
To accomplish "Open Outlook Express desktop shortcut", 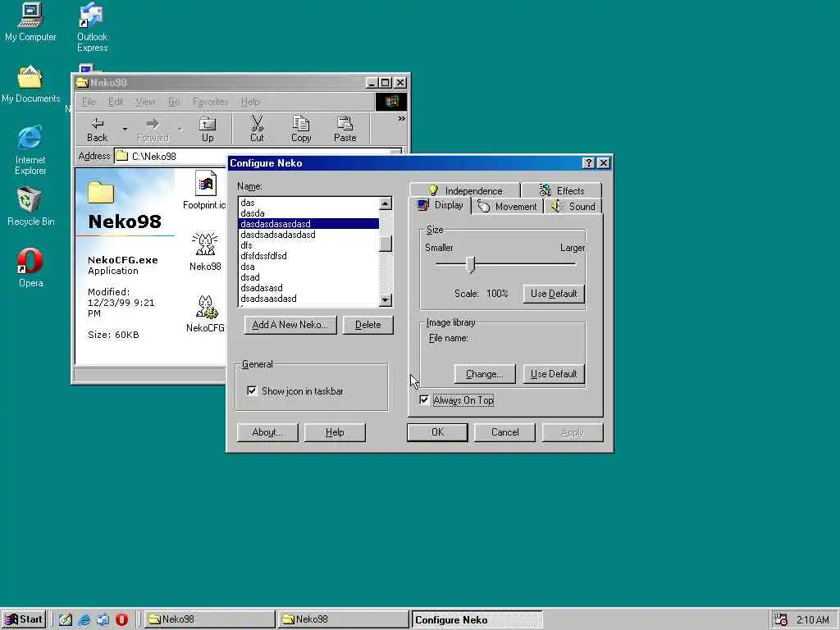I will pos(92,27).
